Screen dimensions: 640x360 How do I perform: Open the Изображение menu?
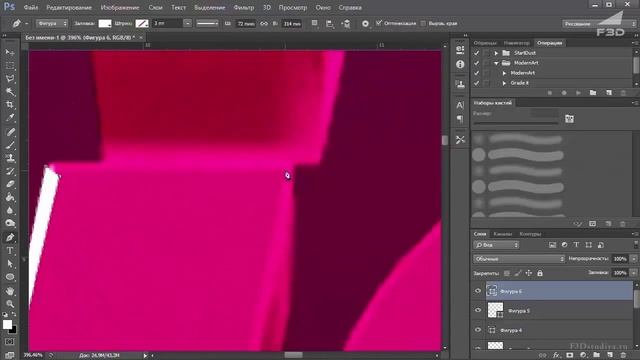click(x=120, y=7)
